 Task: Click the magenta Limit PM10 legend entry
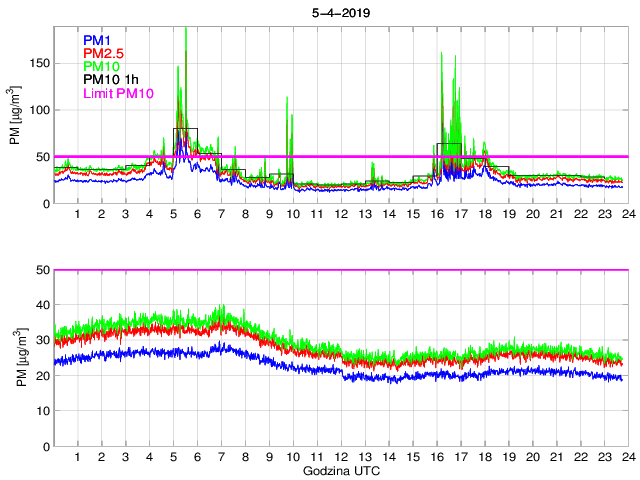[117, 93]
